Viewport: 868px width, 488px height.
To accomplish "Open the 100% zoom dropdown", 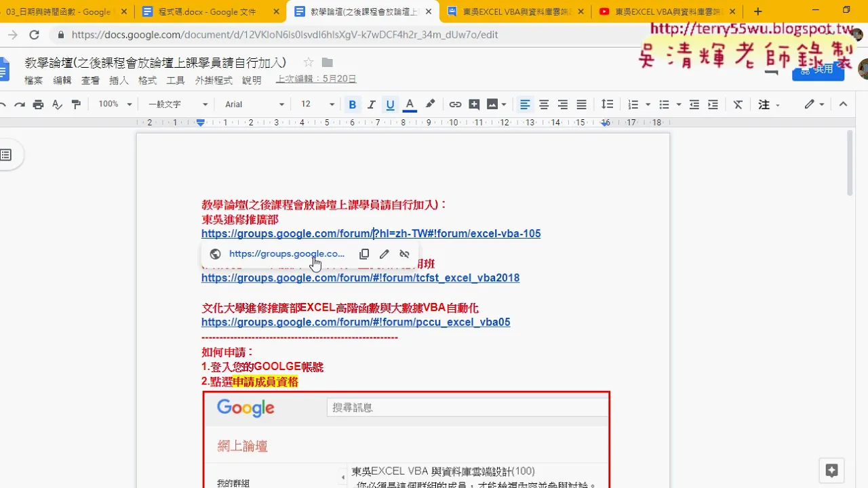I will 115,104.
